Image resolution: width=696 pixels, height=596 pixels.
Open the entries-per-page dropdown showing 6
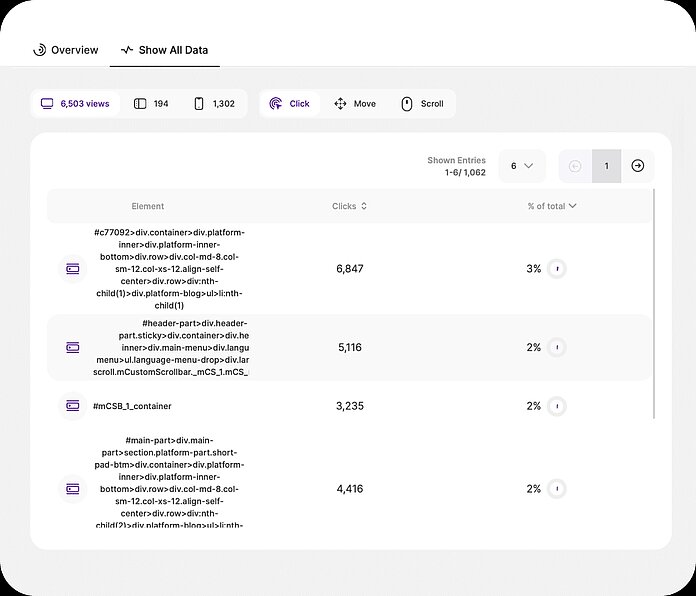(521, 166)
